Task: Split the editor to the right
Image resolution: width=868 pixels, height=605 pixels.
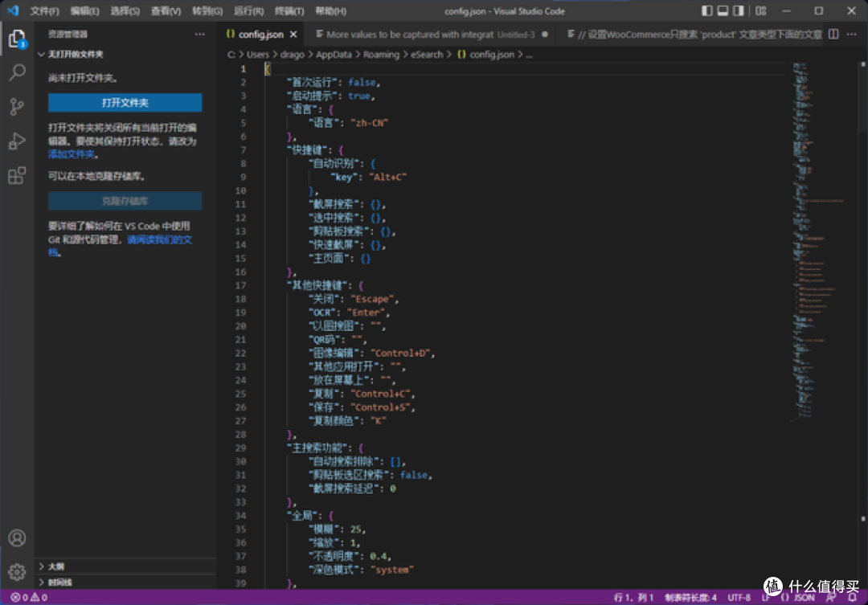Action: point(833,35)
